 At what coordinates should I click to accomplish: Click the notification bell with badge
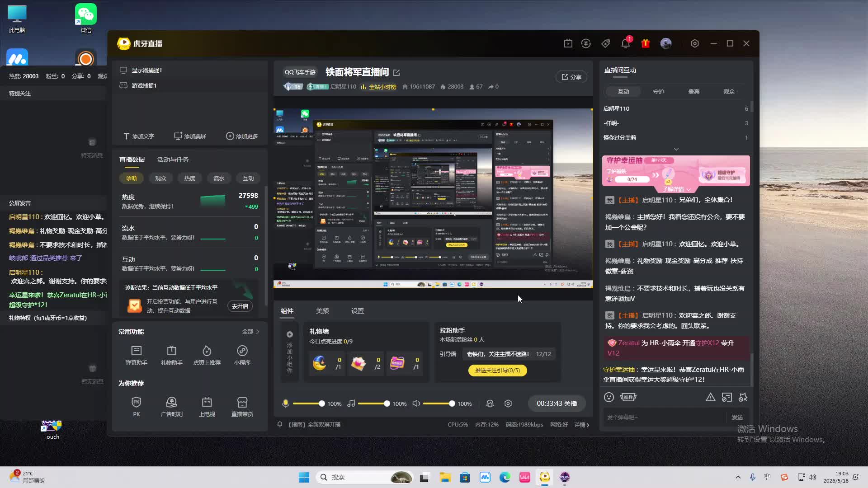[626, 43]
